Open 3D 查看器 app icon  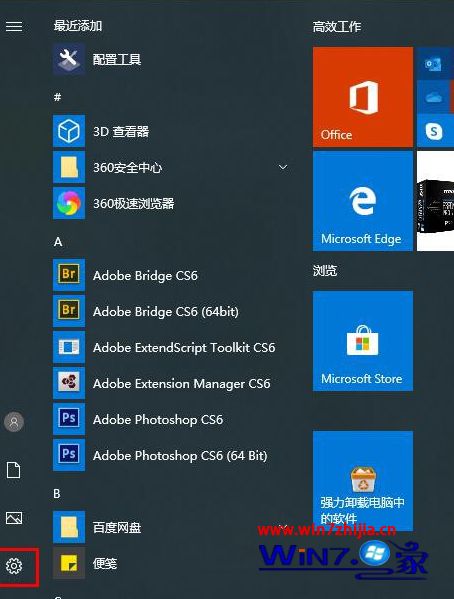coord(69,131)
